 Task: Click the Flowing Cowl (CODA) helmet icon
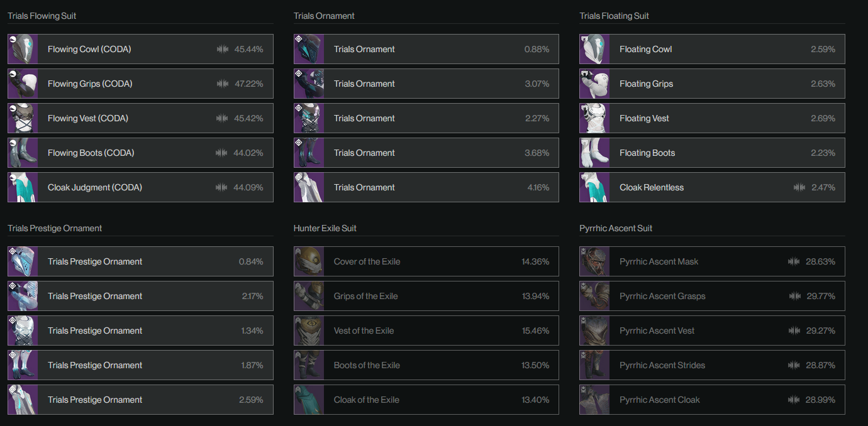pos(23,49)
